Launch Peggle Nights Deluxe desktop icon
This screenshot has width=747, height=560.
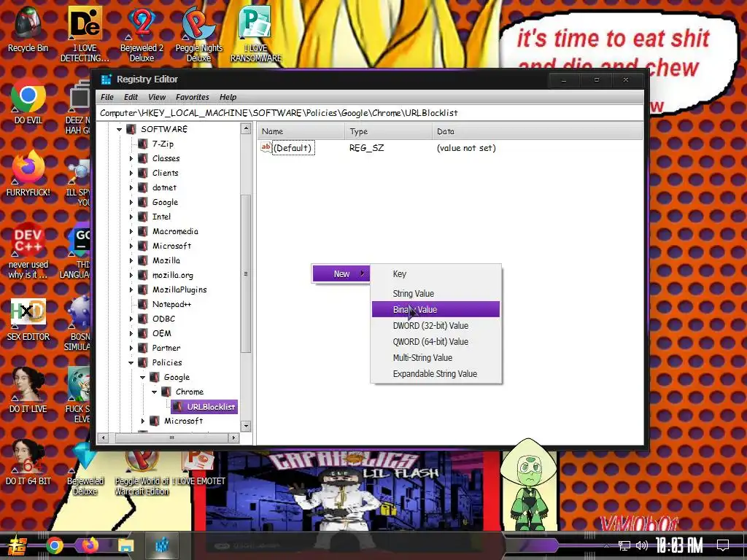[198, 34]
